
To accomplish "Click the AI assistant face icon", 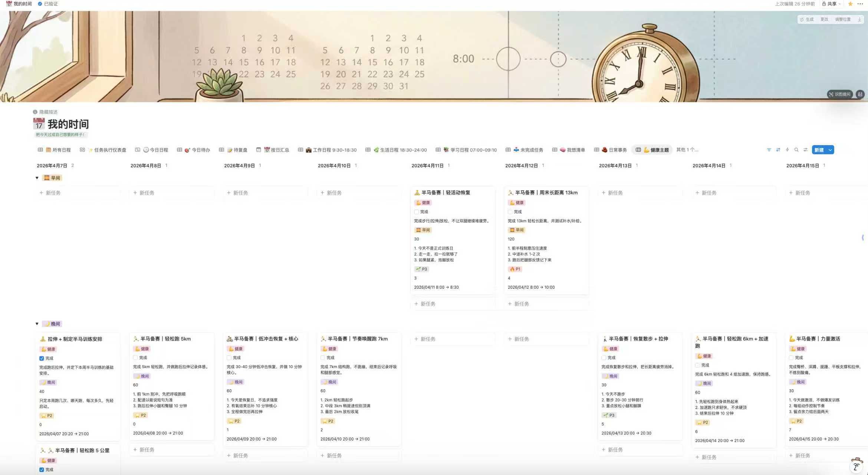I will tap(857, 465).
